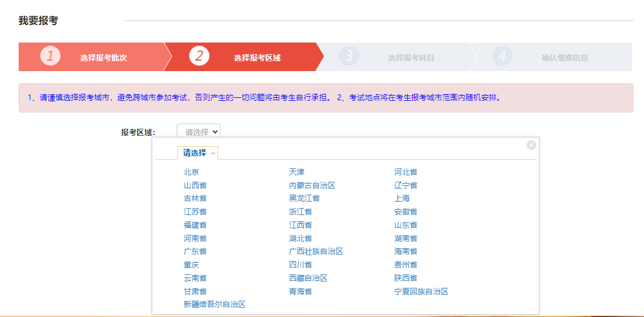The width and height of the screenshot is (644, 317).
Task: Click step 2 选择报考区域
Action: coord(257,58)
